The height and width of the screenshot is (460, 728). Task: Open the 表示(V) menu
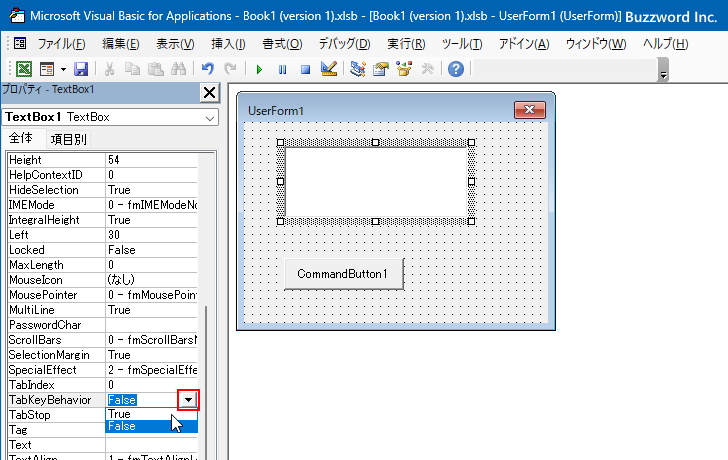pos(175,44)
